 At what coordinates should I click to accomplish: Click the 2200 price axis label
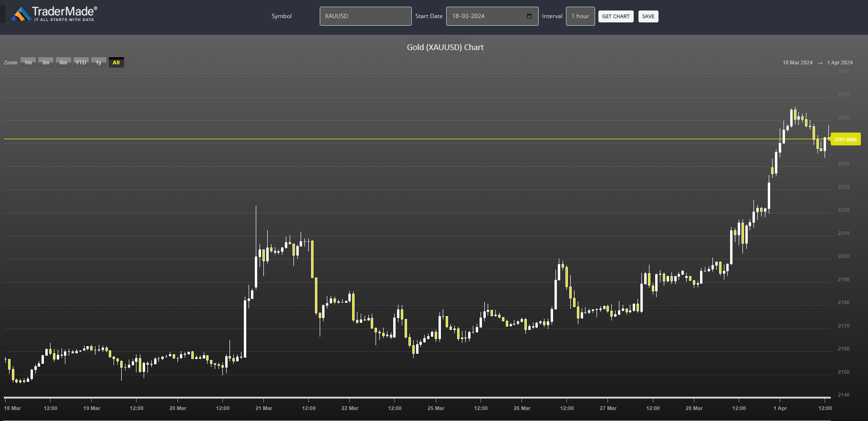[844, 256]
